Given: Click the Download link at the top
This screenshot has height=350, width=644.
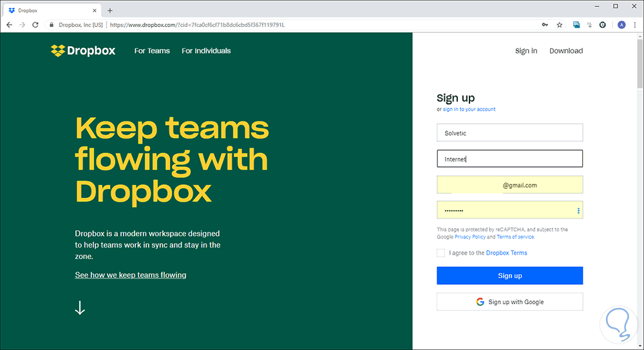Looking at the screenshot, I should click(566, 50).
